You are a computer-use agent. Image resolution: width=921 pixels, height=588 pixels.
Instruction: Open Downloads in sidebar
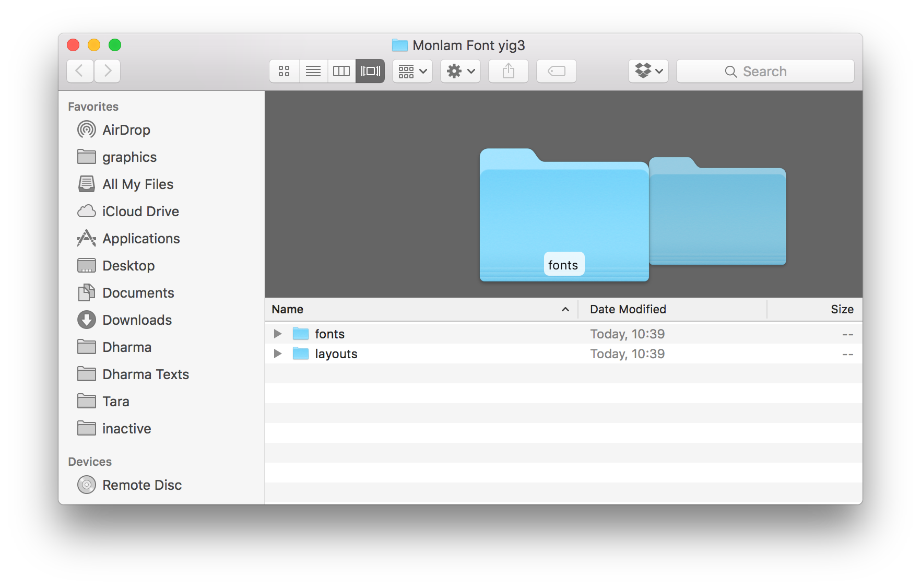pos(161,320)
